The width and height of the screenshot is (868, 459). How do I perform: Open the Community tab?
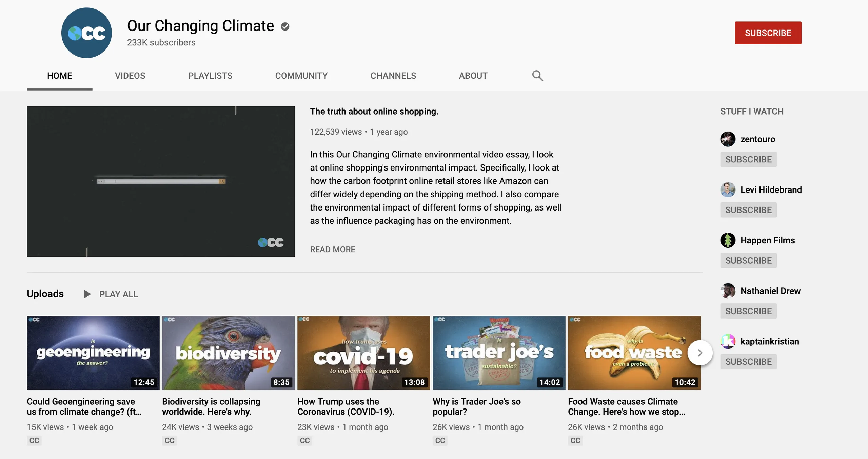(x=301, y=76)
